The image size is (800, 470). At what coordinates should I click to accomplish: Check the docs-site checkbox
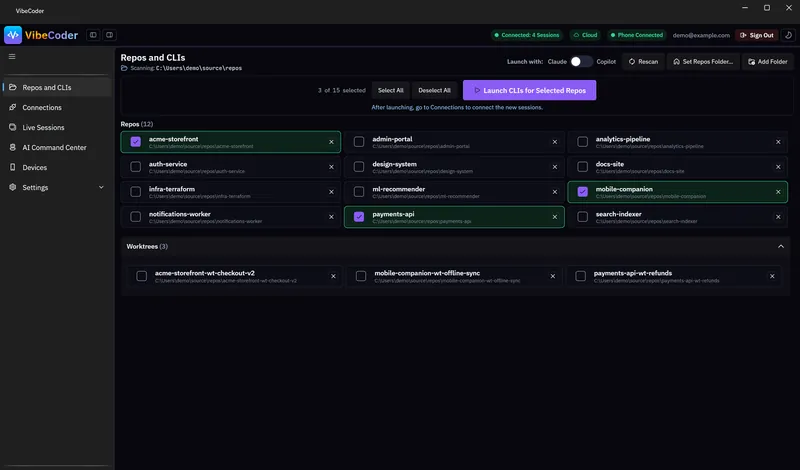click(x=582, y=167)
